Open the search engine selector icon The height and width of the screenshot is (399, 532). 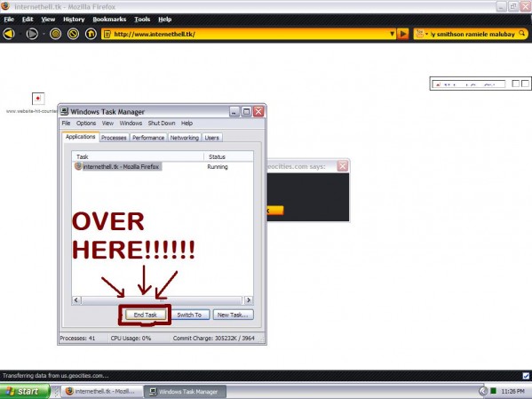[x=422, y=34]
